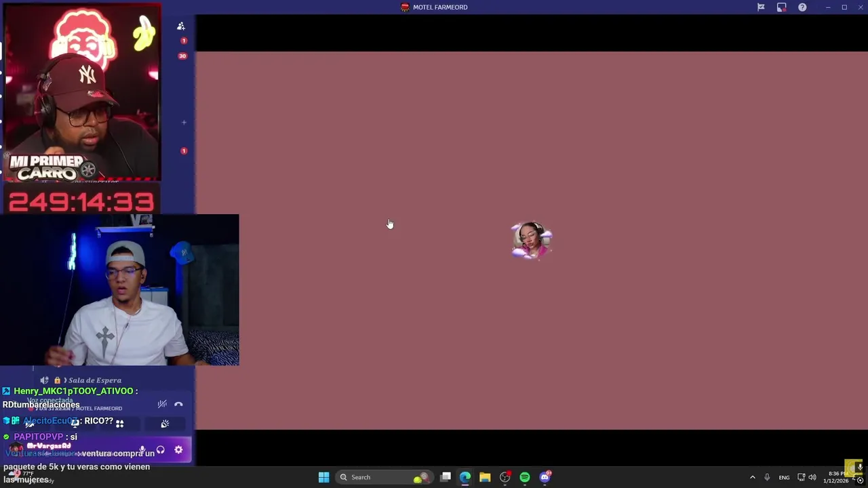Toggle noise suppression waveform icon
Viewport: 868px width, 488px height.
(x=162, y=404)
